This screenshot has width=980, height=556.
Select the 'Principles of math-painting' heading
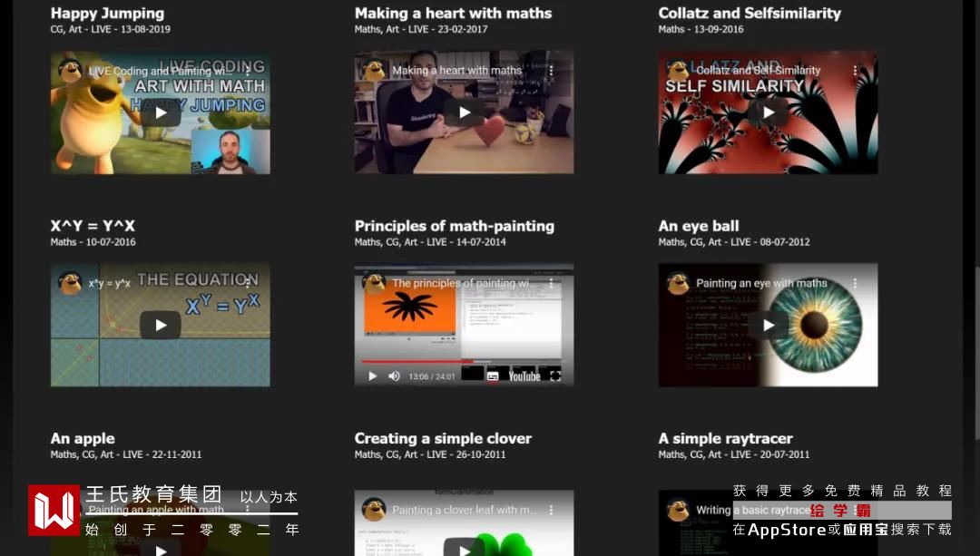455,226
